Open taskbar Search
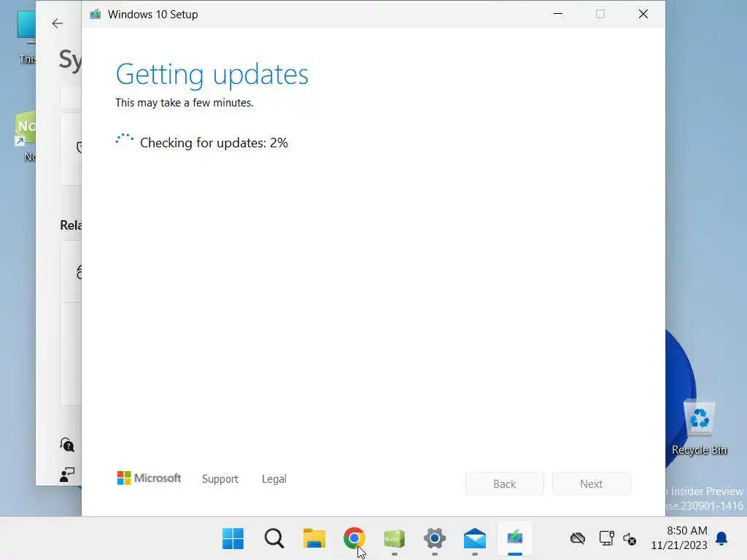 click(274, 539)
